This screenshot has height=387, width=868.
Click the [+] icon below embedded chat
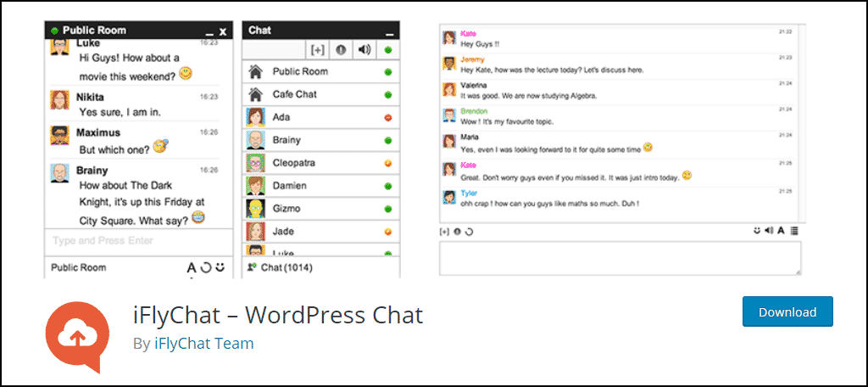[x=443, y=232]
